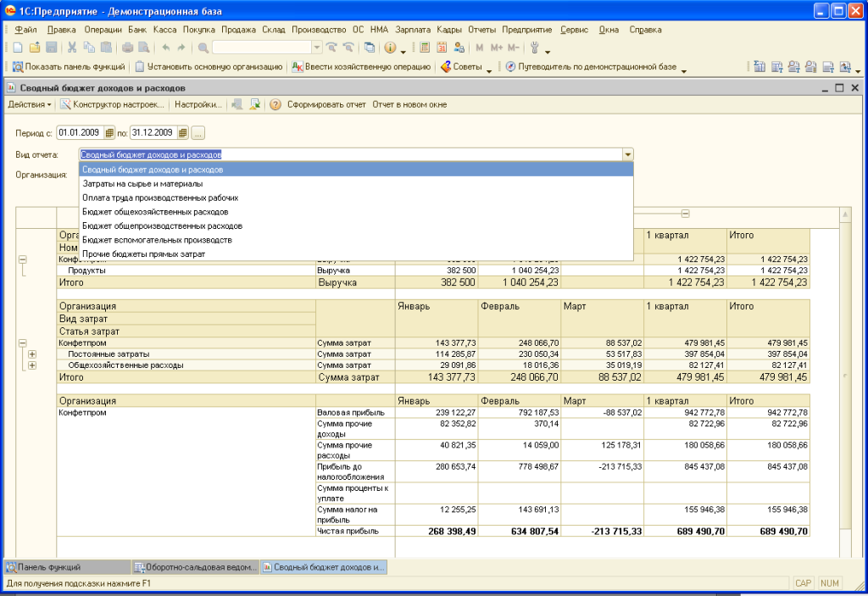Click the help question mark icon
Viewport: 868px width, 596px height.
point(275,105)
